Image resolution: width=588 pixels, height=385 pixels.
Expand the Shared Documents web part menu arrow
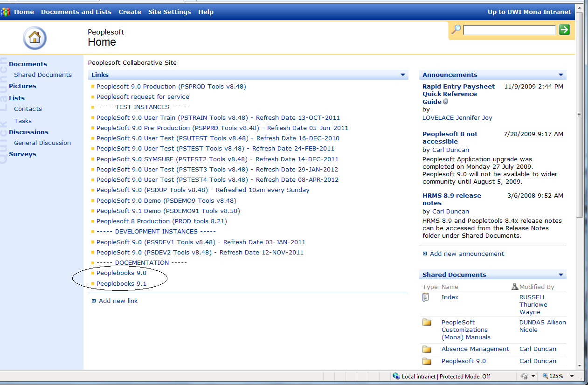(561, 275)
